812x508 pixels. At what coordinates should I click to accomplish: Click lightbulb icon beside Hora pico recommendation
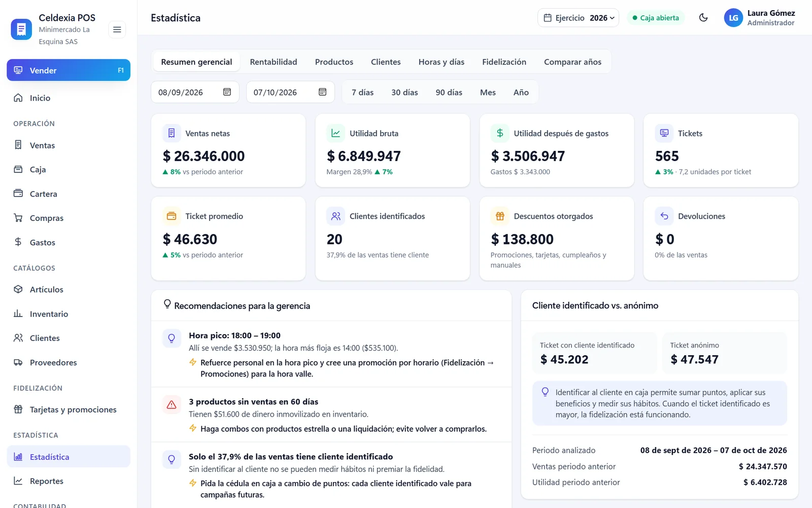(x=172, y=338)
